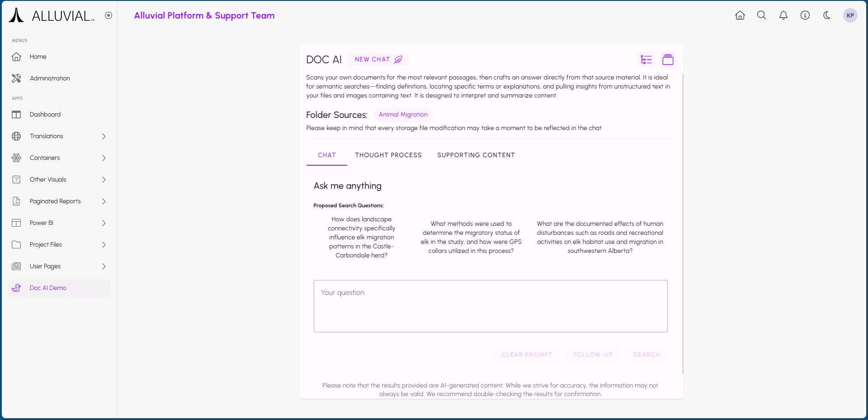
Task: Choose the proposed question about GPS collars
Action: click(471, 237)
